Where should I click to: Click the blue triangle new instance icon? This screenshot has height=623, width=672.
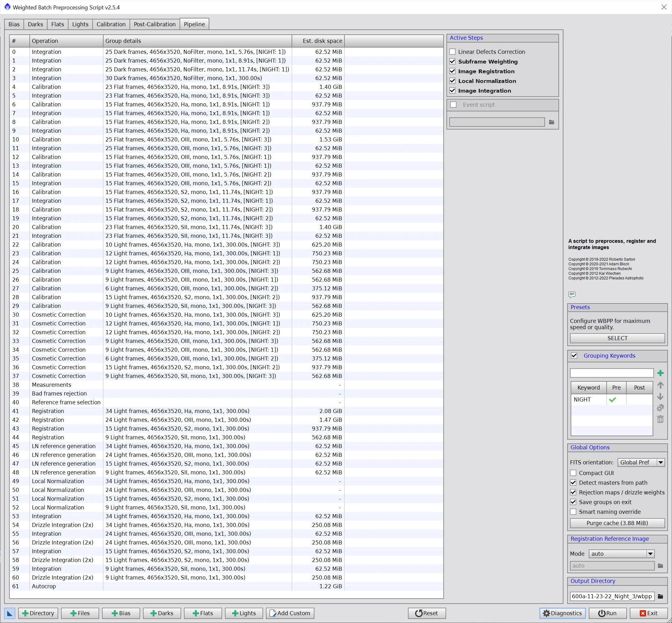pyautogui.click(x=9, y=613)
